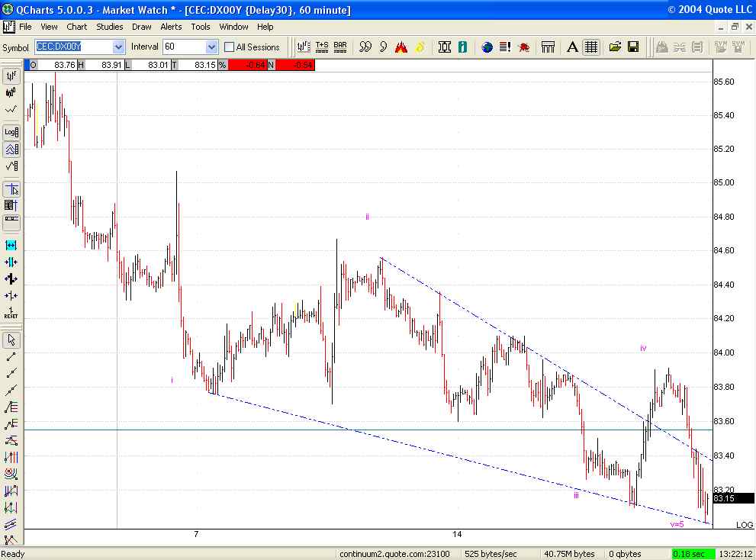Select the trend line segment tool
The height and width of the screenshot is (560, 756).
point(11,357)
